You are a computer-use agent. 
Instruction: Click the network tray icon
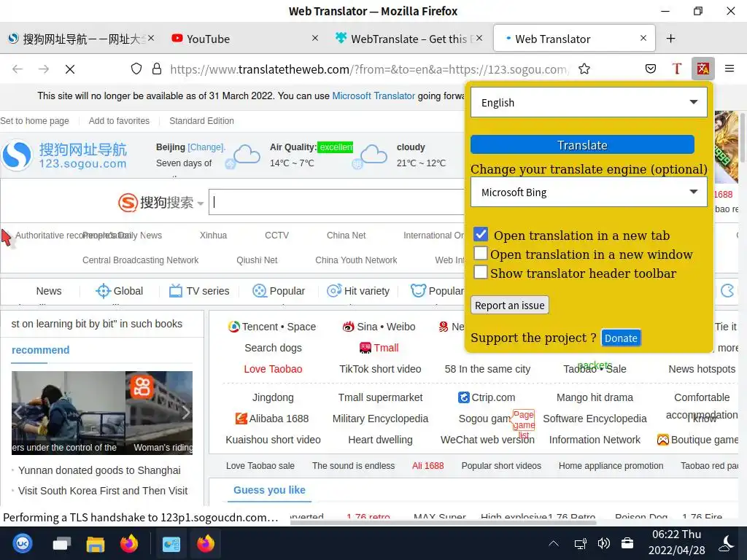point(580,543)
